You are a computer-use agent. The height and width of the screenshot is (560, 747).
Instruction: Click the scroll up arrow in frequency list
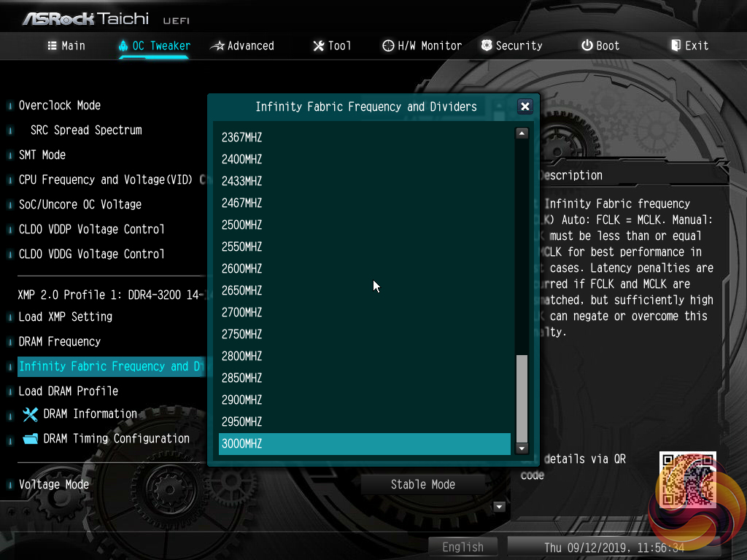pyautogui.click(x=522, y=133)
